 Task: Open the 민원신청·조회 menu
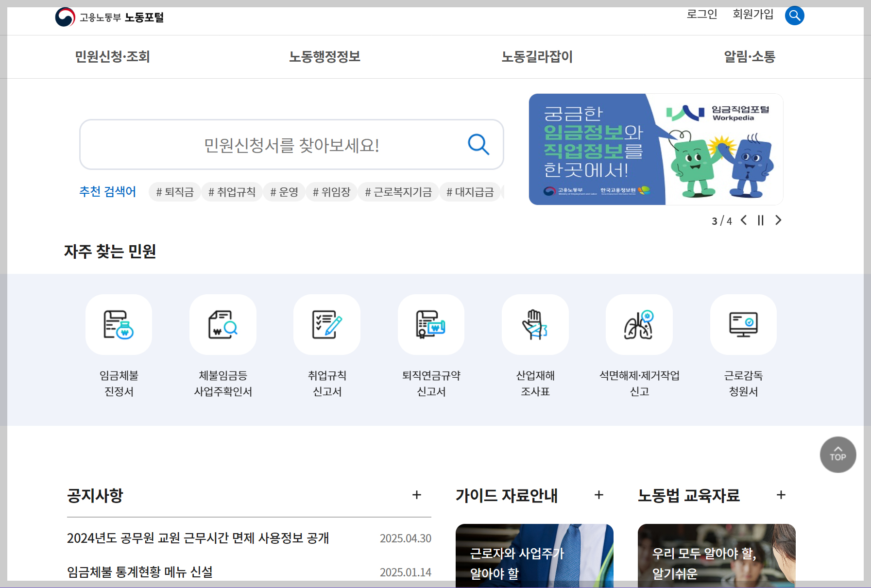coord(112,57)
